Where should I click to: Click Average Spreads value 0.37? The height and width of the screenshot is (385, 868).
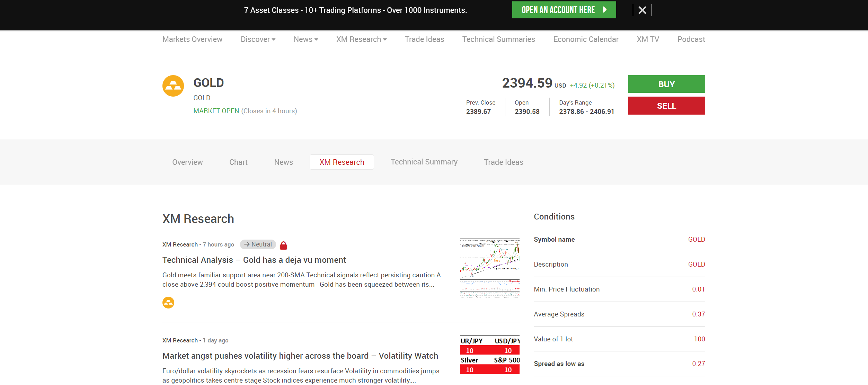(x=698, y=314)
